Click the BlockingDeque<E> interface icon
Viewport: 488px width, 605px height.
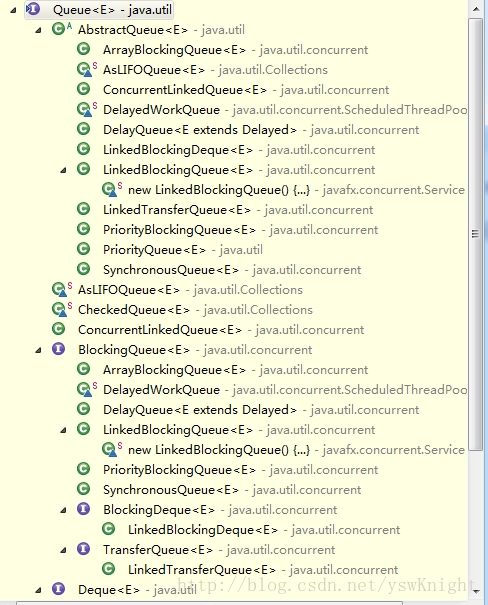click(83, 509)
